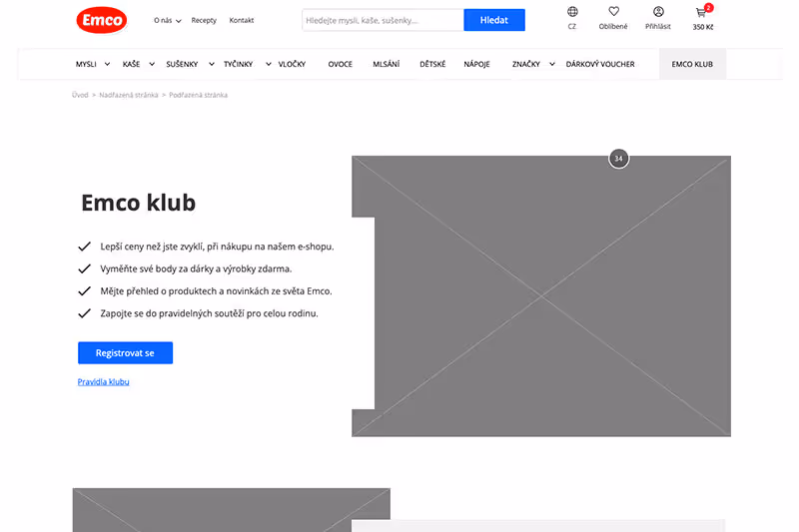The image size is (799, 532).
Task: Open EMCO KLUB tab
Action: (x=692, y=64)
